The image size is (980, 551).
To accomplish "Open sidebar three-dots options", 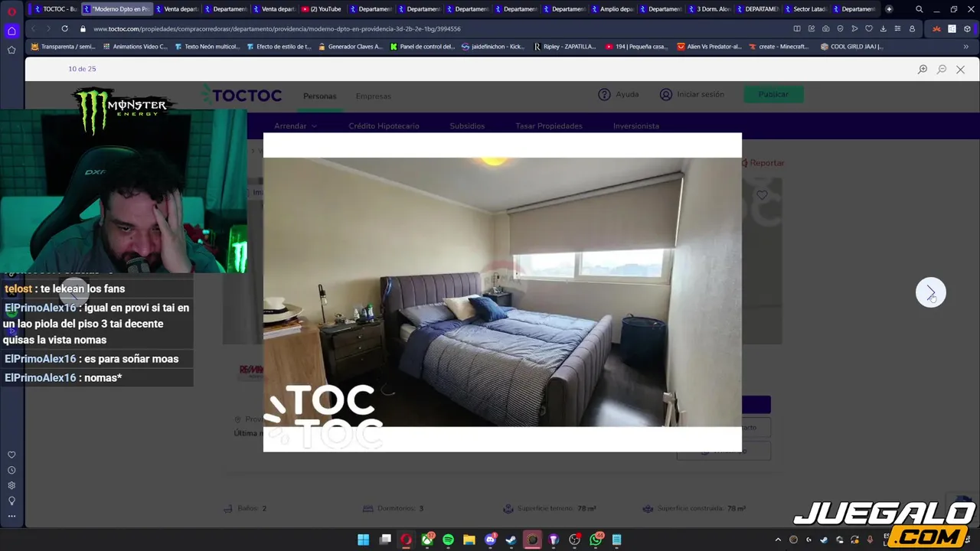I will pos(11,516).
